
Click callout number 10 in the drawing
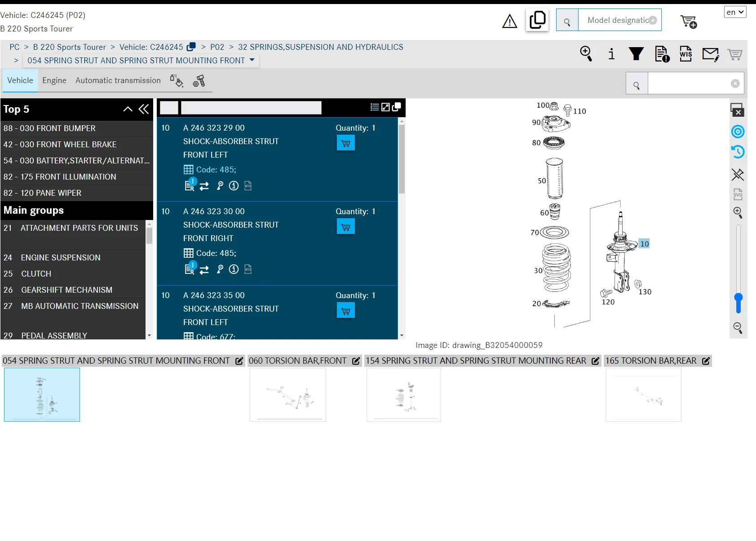[644, 244]
